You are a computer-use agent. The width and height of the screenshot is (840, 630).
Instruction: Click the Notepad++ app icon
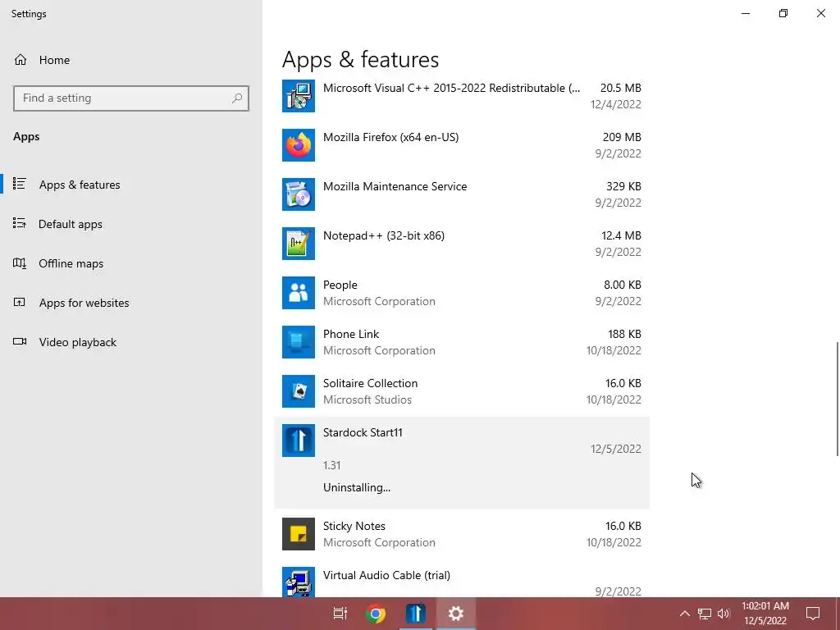pos(299,244)
